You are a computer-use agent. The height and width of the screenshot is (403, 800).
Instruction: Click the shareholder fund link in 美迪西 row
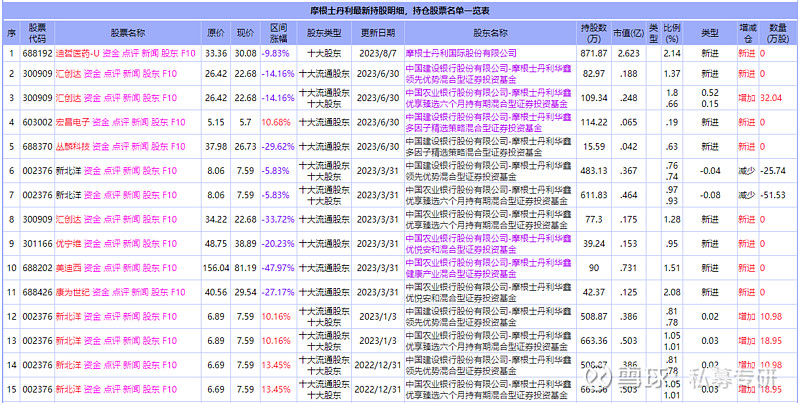point(488,268)
